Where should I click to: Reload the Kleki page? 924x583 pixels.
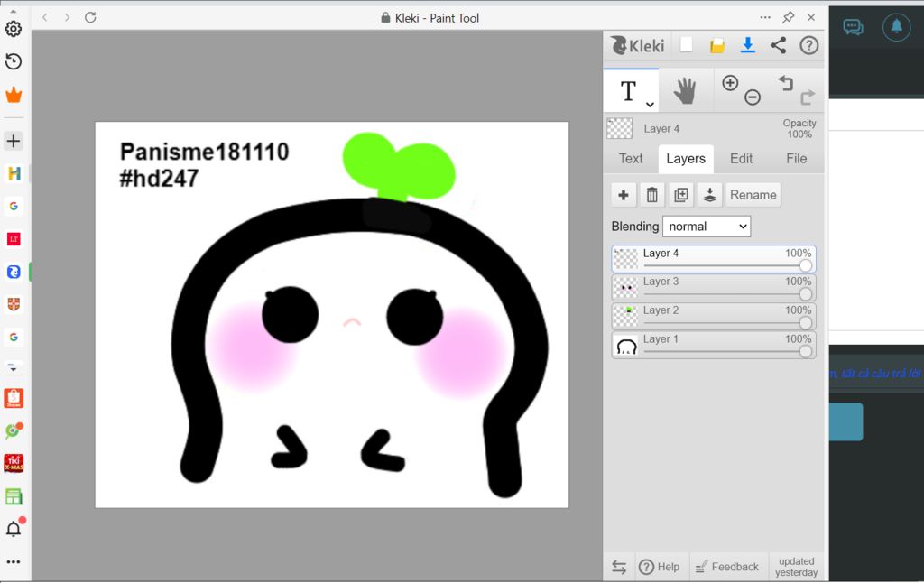point(90,18)
